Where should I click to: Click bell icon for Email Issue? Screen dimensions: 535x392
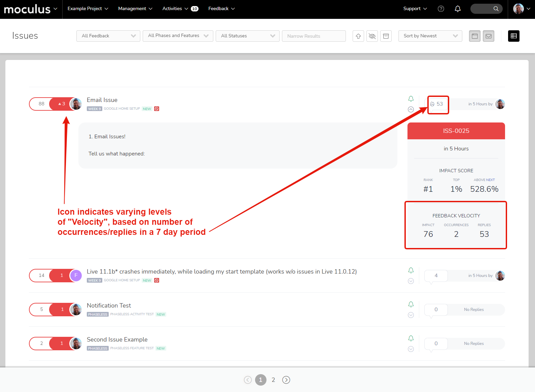411,99
